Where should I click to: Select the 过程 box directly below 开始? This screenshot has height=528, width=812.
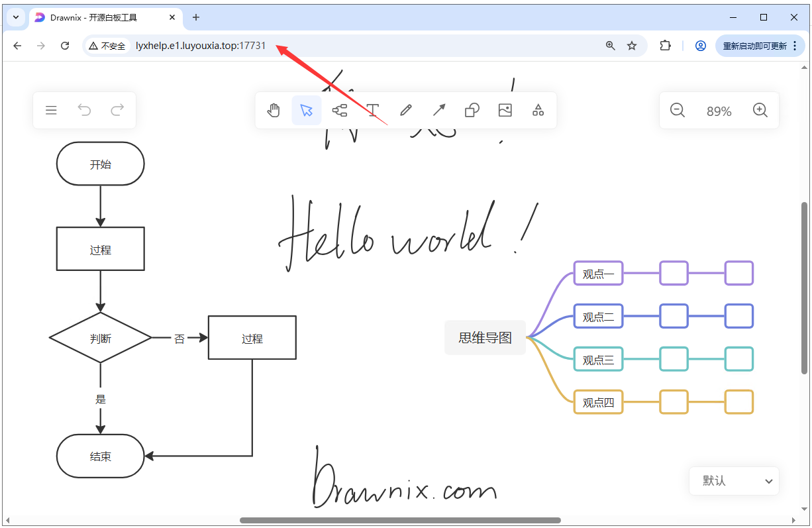pyautogui.click(x=101, y=249)
